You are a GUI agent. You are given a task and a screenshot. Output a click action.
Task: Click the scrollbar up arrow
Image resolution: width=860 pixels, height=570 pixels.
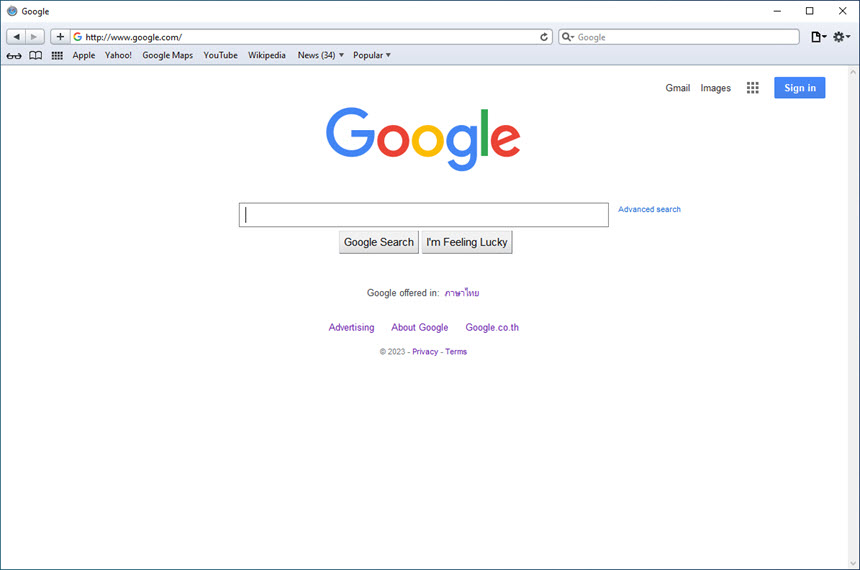click(852, 72)
